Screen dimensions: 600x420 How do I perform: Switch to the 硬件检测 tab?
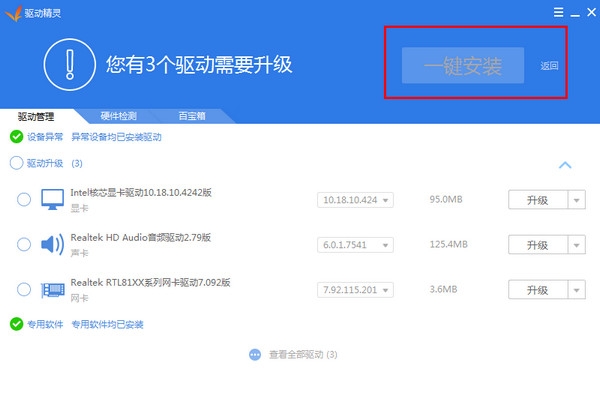click(119, 116)
